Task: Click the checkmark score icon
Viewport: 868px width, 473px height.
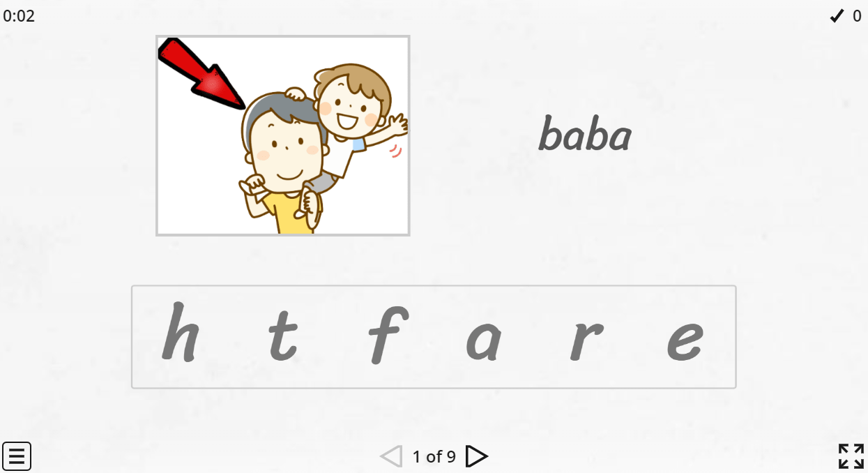Action: coord(837,15)
